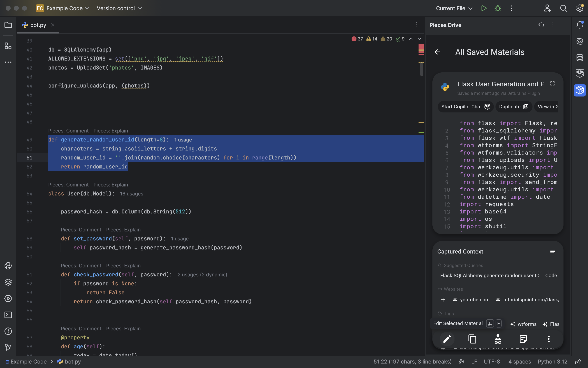588x368 pixels.
Task: Open Git version control tool window
Action: pyautogui.click(x=8, y=348)
